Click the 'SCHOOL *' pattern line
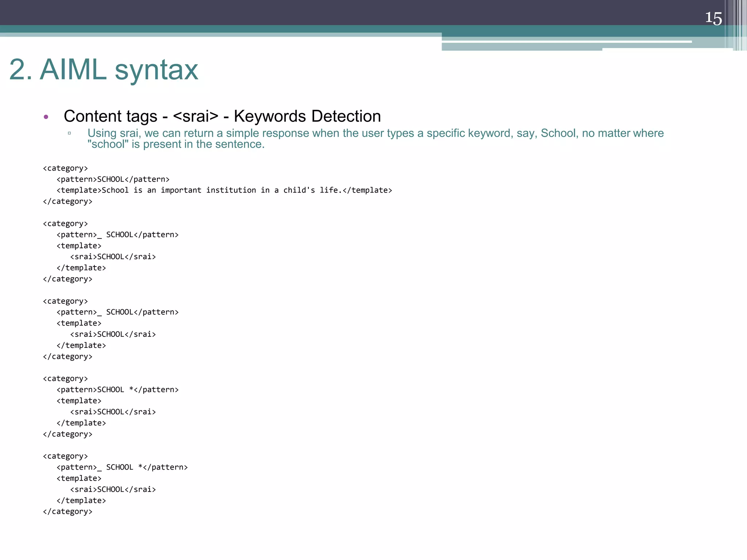The width and height of the screenshot is (747, 560). coord(117,390)
